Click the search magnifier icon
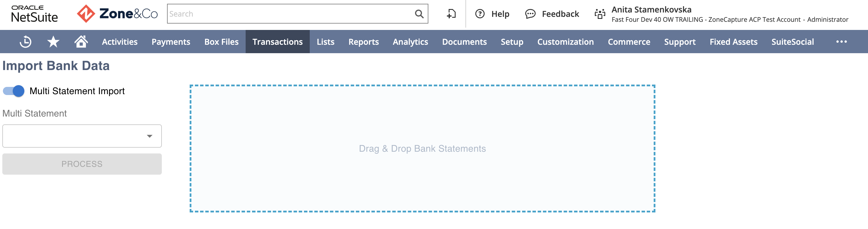The width and height of the screenshot is (868, 229). [419, 14]
